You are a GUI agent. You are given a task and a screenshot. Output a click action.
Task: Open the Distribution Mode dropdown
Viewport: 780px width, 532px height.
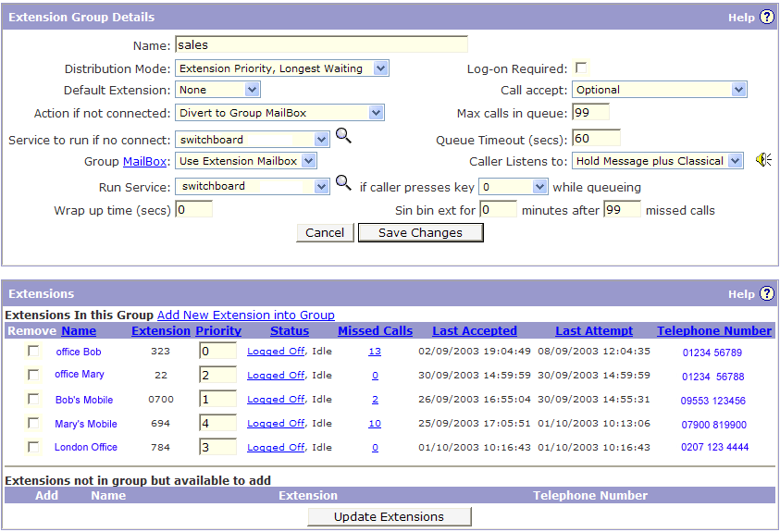[x=282, y=68]
